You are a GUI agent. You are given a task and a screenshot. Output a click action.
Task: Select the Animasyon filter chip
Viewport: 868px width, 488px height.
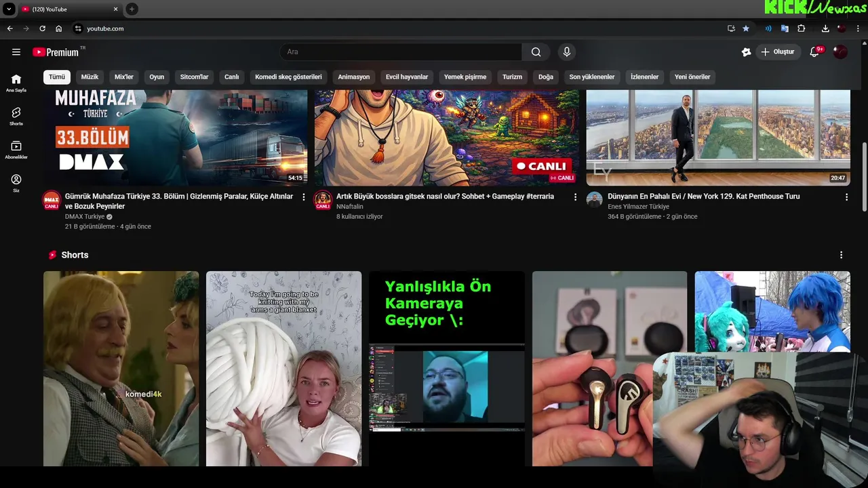[354, 77]
